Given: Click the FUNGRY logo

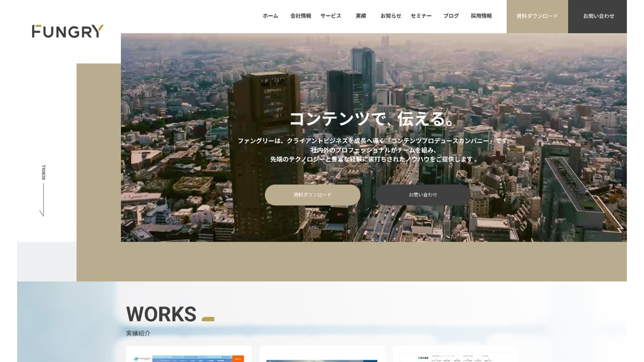Looking at the screenshot, I should coord(67,31).
